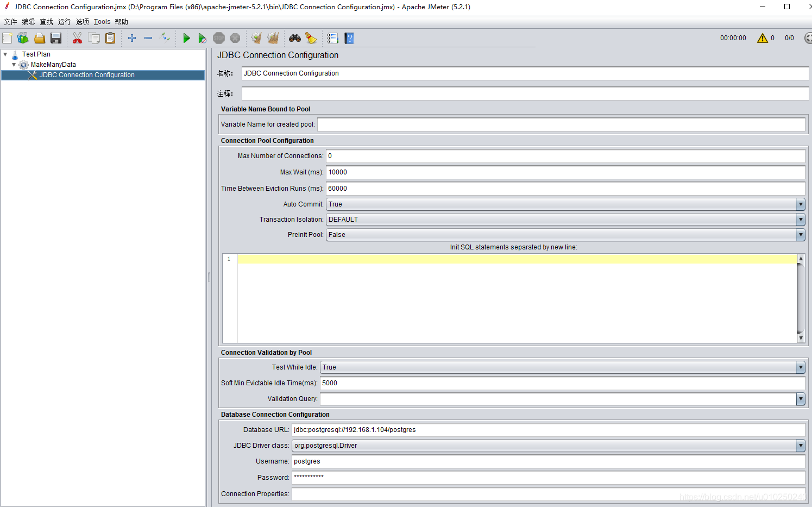Viewport: 812px width, 507px height.
Task: Click Soft Min Evictable Idle Time field
Action: click(x=563, y=383)
